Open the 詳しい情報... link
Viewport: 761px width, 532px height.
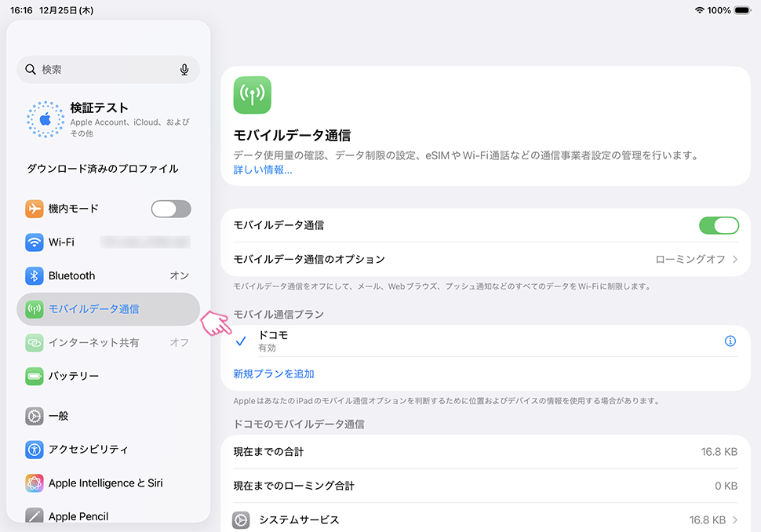pos(263,169)
